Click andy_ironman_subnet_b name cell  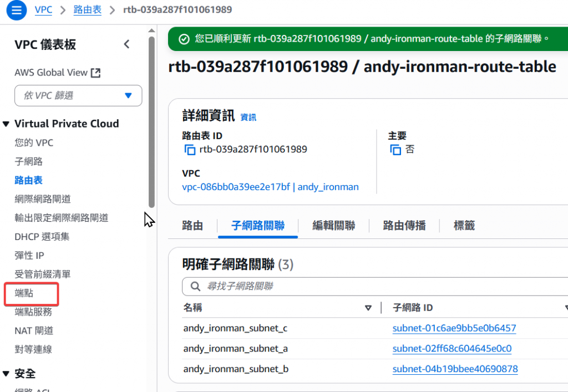236,369
